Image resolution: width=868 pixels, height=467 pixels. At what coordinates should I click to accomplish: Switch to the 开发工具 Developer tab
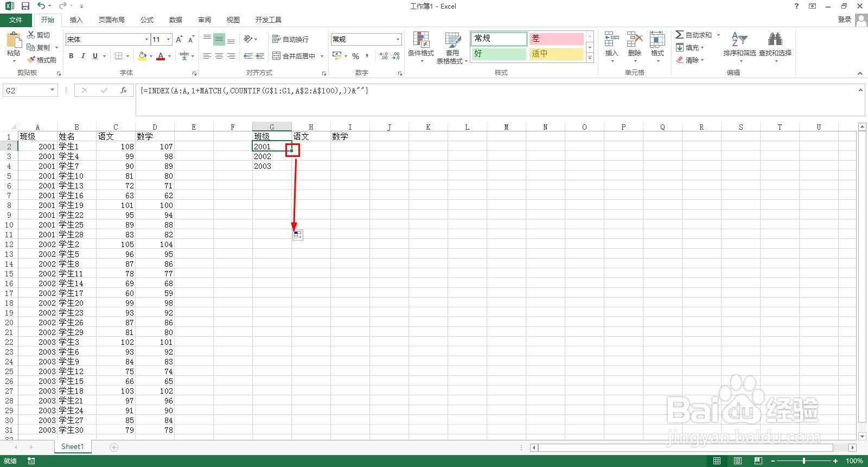268,20
